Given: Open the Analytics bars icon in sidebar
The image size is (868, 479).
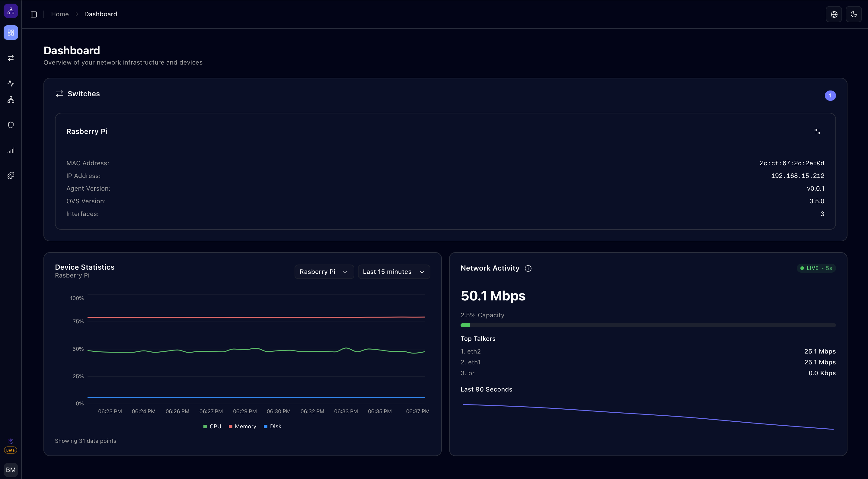Looking at the screenshot, I should tap(11, 150).
